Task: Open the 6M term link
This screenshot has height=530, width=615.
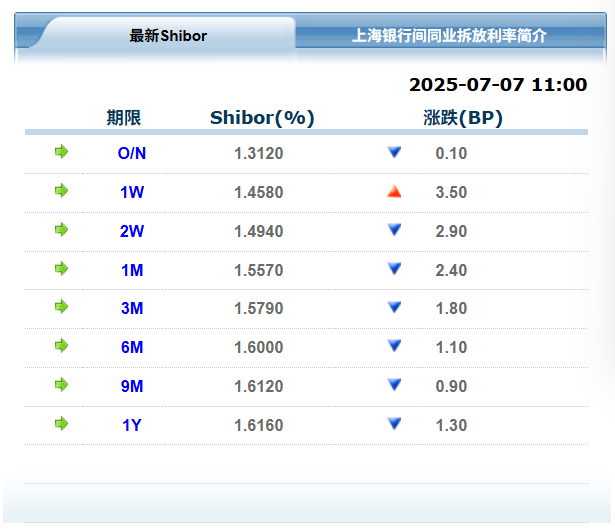Action: [x=132, y=347]
